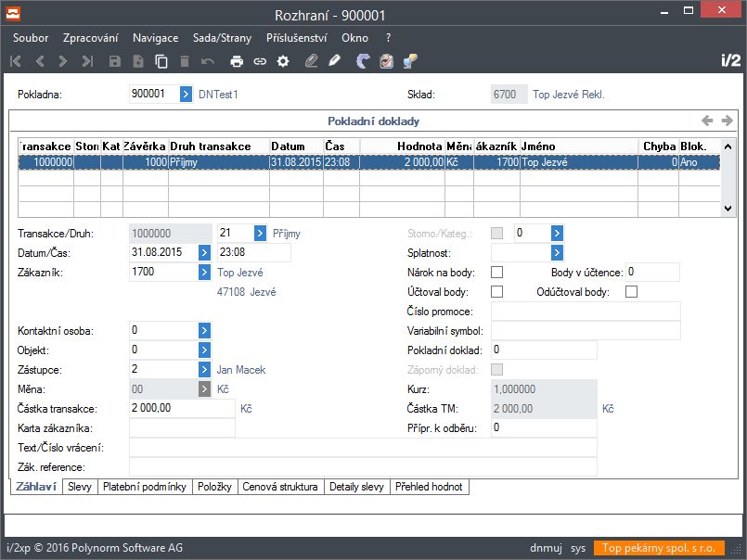Click the Variabilní symbol input field
The height and width of the screenshot is (560, 747).
click(586, 330)
